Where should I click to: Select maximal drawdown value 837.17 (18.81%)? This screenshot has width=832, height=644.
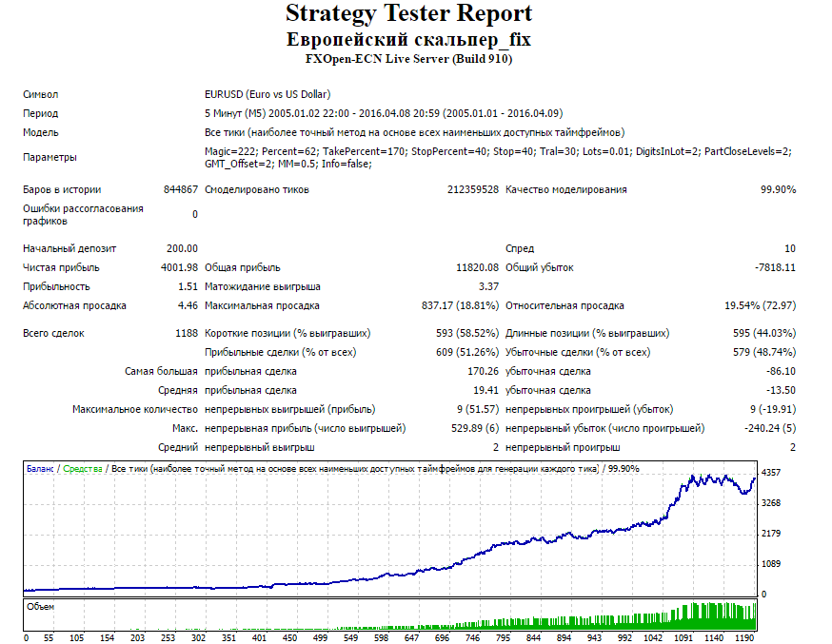tap(460, 306)
